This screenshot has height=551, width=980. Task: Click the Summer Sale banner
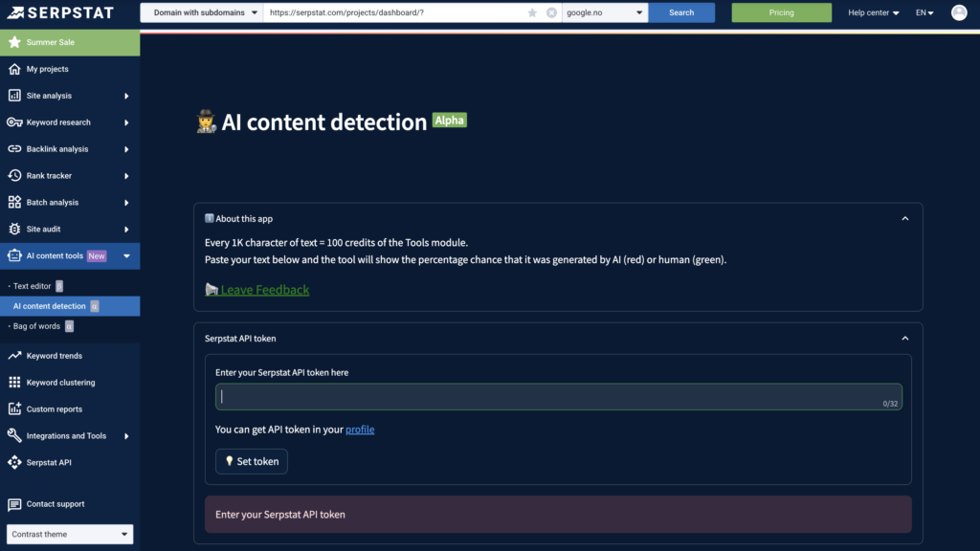(70, 42)
